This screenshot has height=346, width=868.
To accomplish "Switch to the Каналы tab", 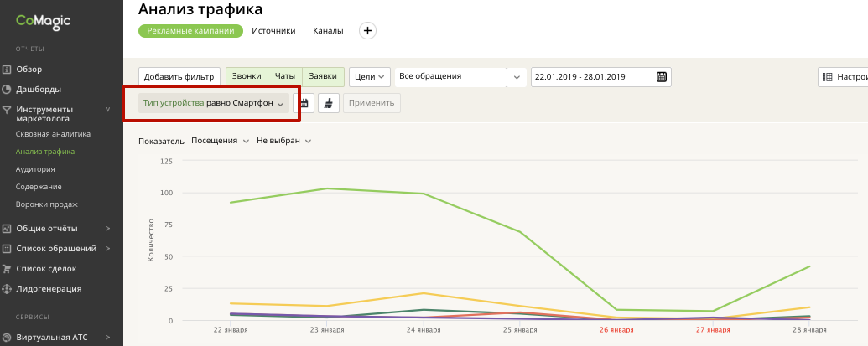I will point(328,31).
